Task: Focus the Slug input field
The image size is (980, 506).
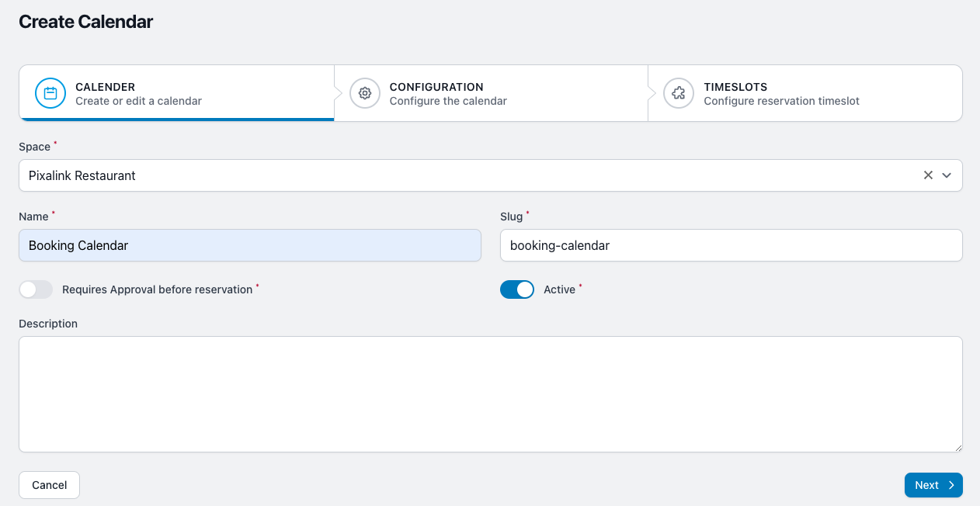Action: point(732,245)
